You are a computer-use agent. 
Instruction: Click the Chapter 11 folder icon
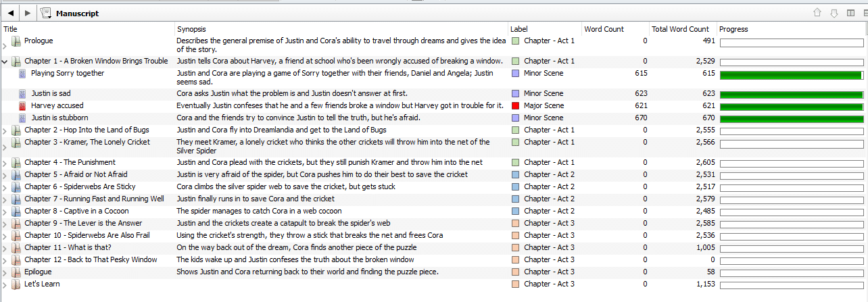click(16, 248)
